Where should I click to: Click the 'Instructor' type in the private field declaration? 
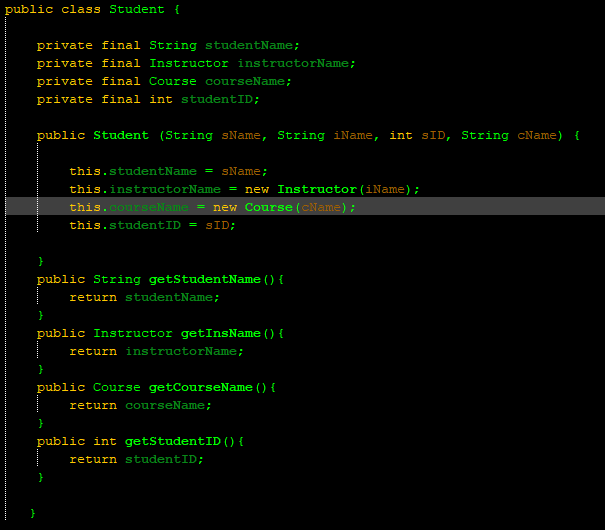pos(189,63)
